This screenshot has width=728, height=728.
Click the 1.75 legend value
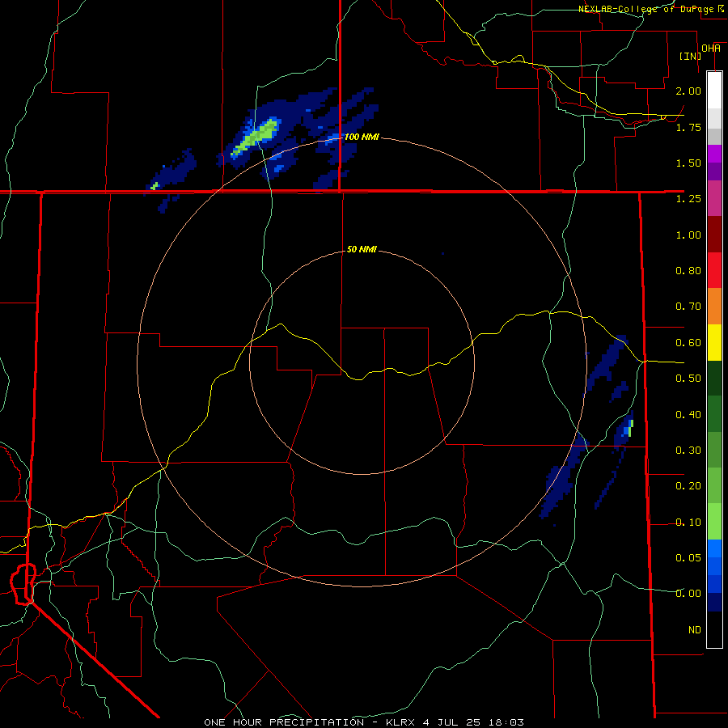(688, 127)
